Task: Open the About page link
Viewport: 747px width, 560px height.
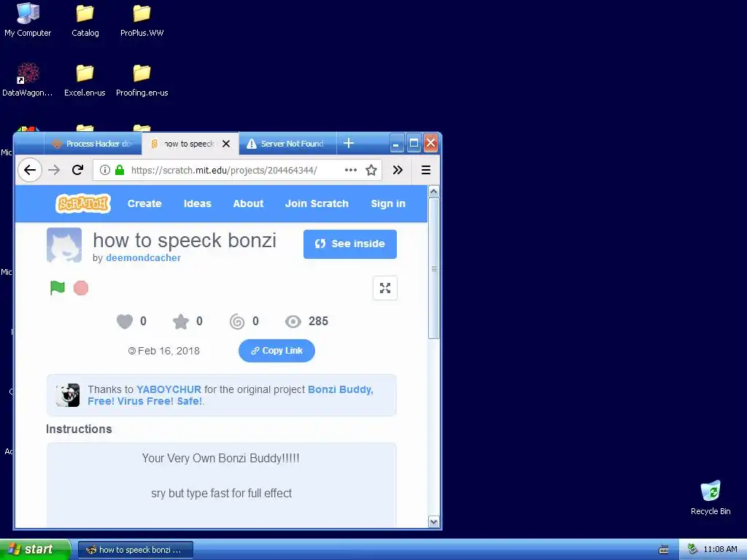Action: tap(248, 203)
